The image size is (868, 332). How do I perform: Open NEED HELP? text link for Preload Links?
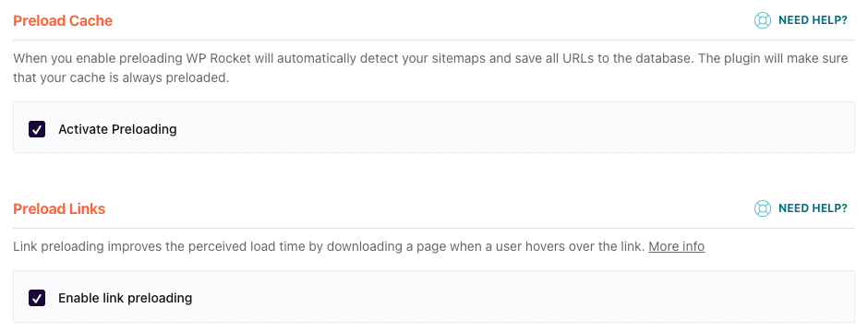813,208
